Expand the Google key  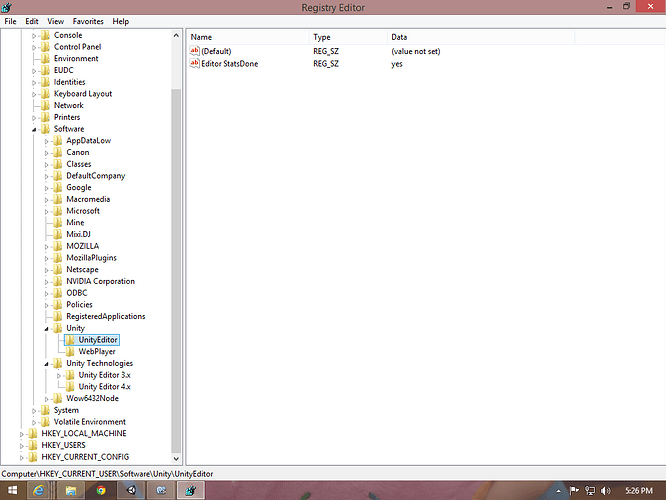(46, 188)
